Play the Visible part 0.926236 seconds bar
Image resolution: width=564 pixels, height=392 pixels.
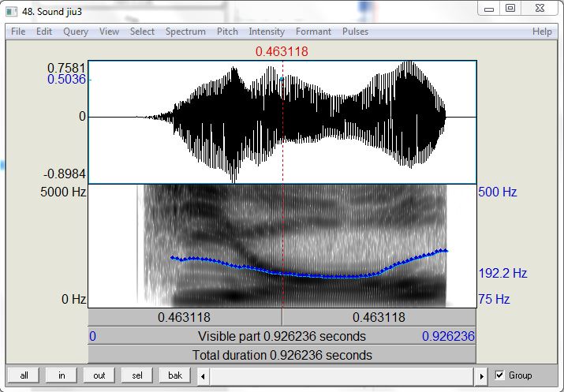pyautogui.click(x=282, y=336)
